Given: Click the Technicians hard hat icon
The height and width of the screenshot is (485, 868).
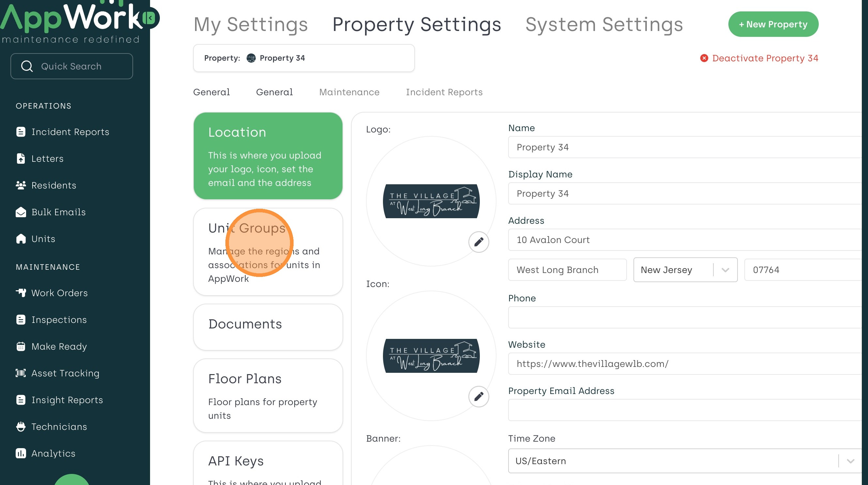Looking at the screenshot, I should [x=21, y=427].
